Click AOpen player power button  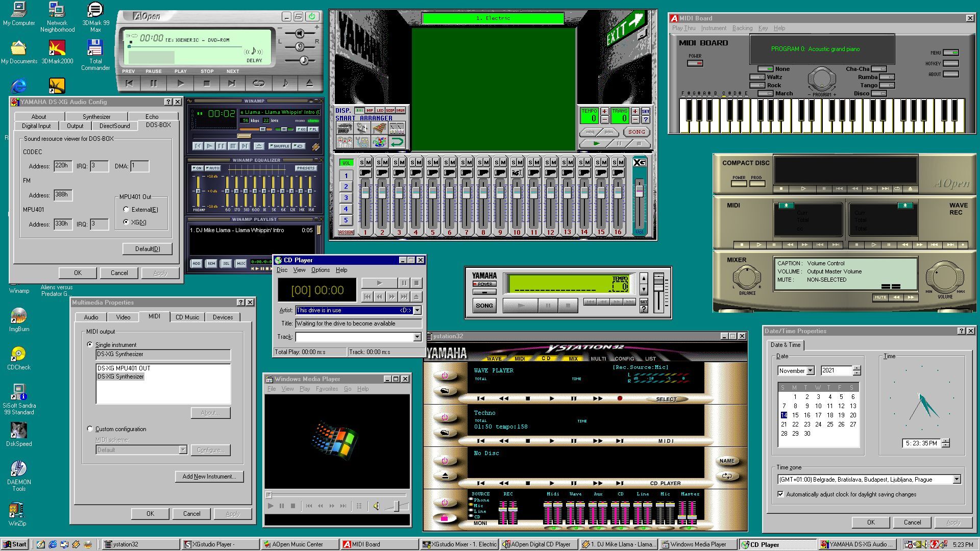pos(312,16)
